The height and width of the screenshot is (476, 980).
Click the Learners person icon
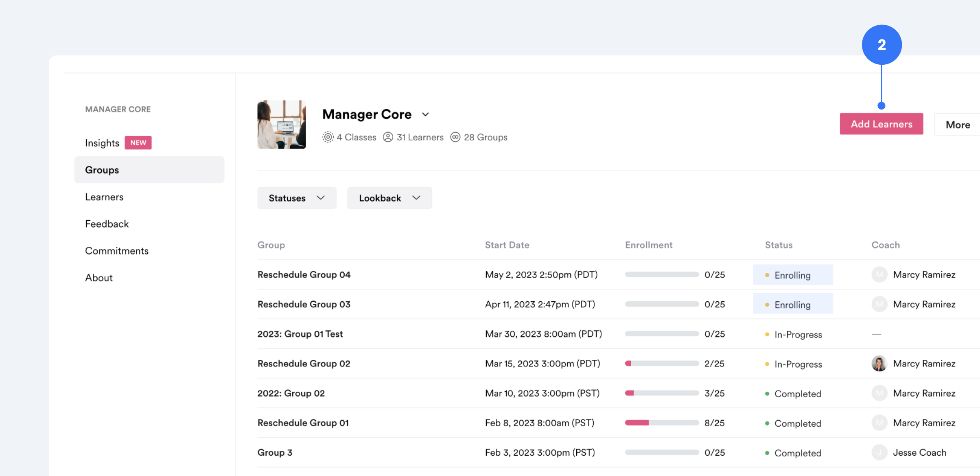[388, 137]
